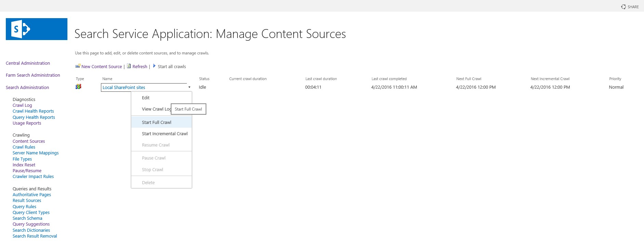Click the Share icon at top right

[x=623, y=7]
